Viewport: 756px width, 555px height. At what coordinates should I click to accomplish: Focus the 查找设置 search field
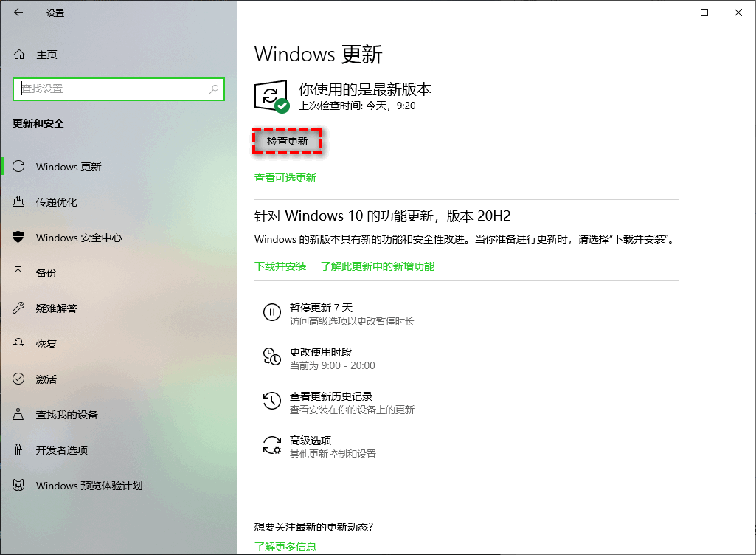111,89
